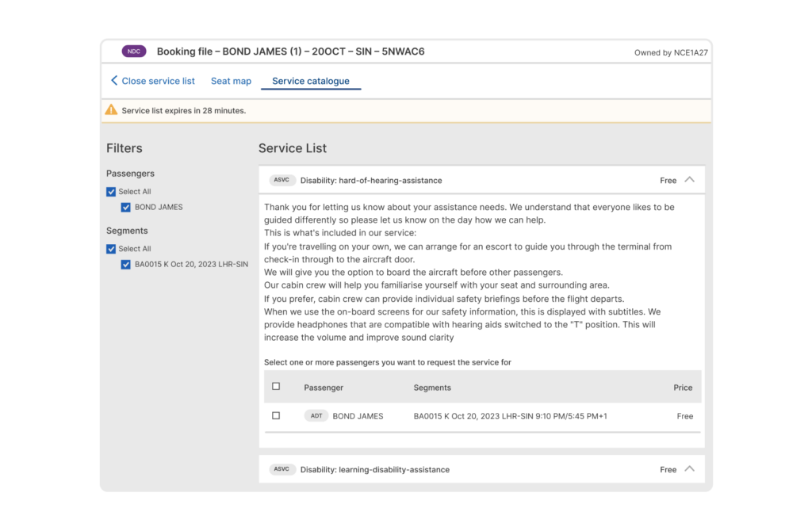The image size is (812, 531).
Task: Click the ADT badge next to BOND JAMES
Action: (316, 415)
